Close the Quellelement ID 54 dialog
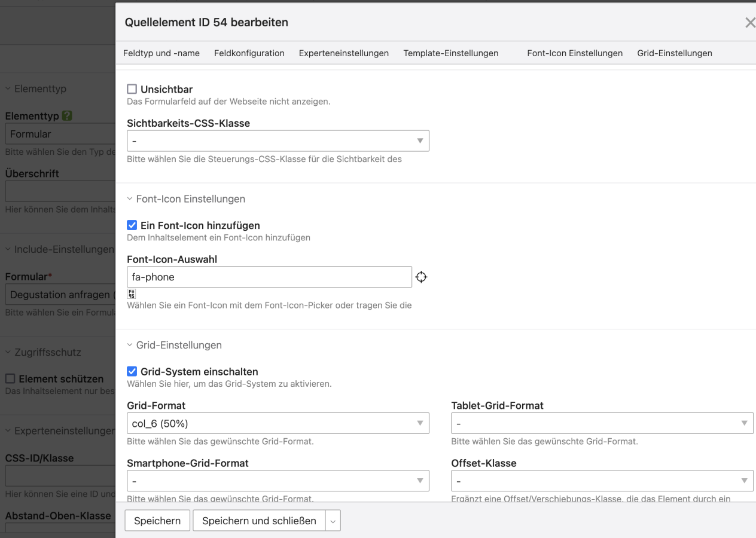The width and height of the screenshot is (756, 538). pos(749,23)
